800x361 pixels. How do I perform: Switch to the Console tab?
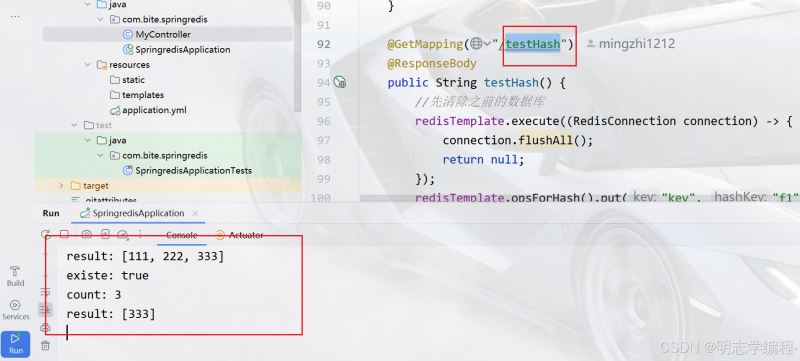[x=182, y=235]
